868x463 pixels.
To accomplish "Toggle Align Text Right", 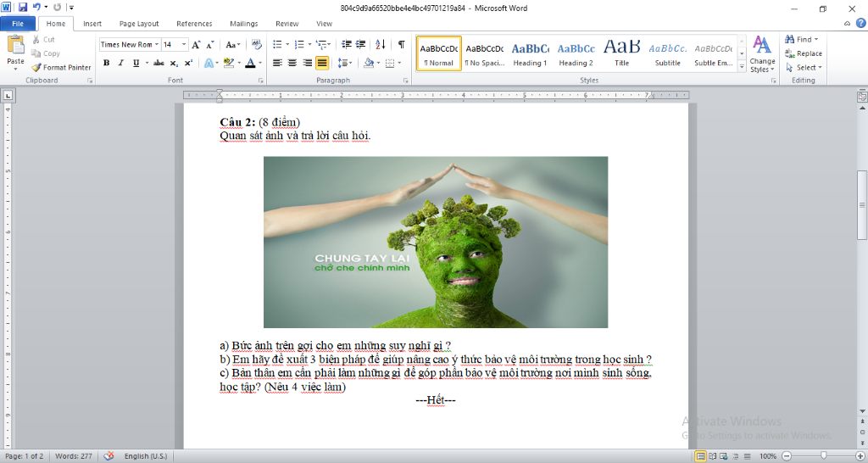I will point(307,63).
